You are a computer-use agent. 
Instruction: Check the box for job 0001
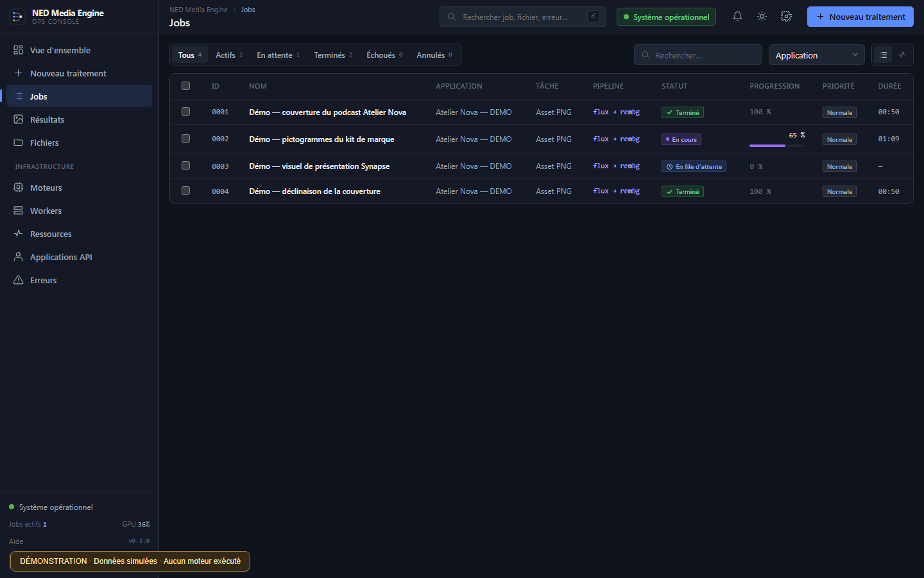(186, 112)
